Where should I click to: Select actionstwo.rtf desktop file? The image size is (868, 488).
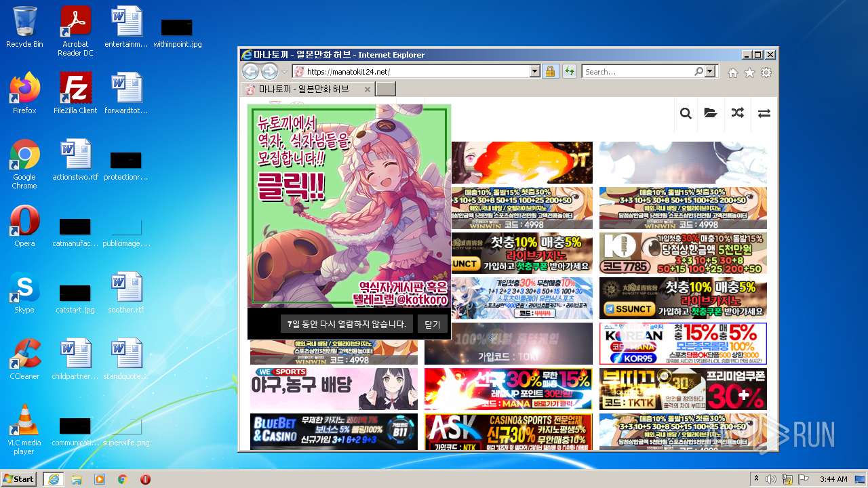coord(75,160)
